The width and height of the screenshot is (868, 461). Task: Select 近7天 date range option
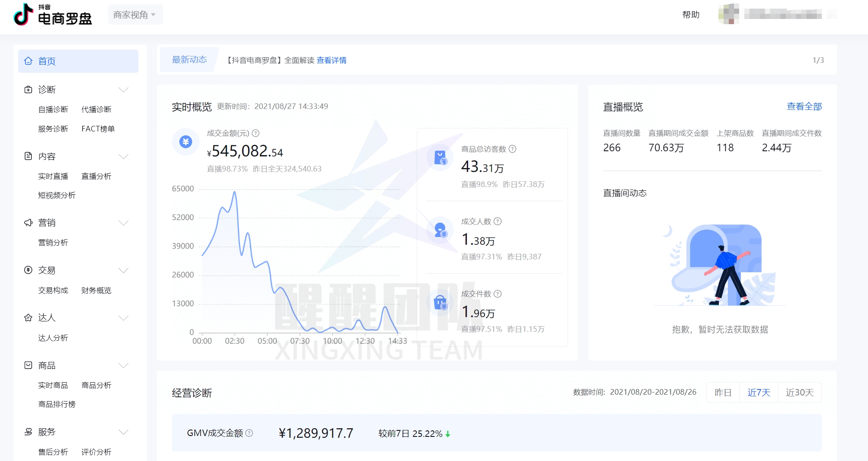pyautogui.click(x=758, y=392)
